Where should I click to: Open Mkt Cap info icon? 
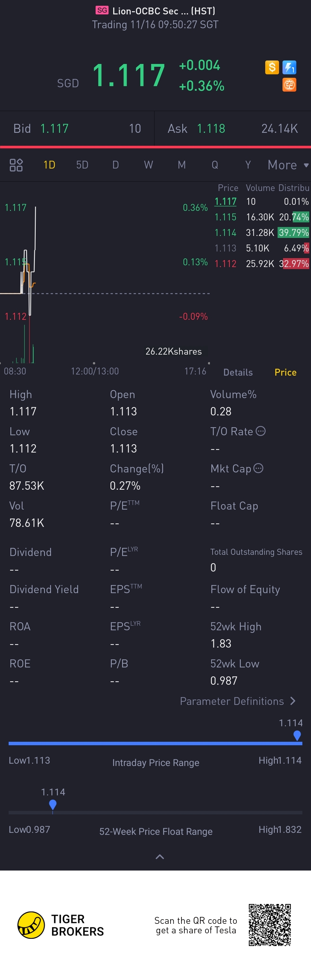pyautogui.click(x=259, y=468)
